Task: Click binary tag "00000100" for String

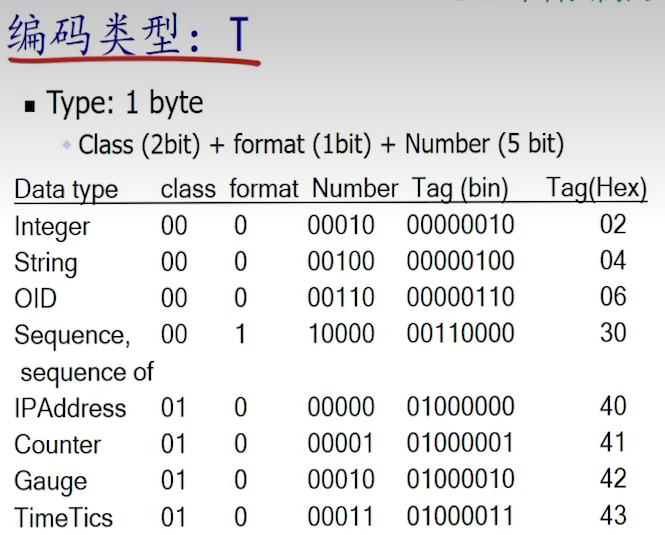Action: point(460,260)
